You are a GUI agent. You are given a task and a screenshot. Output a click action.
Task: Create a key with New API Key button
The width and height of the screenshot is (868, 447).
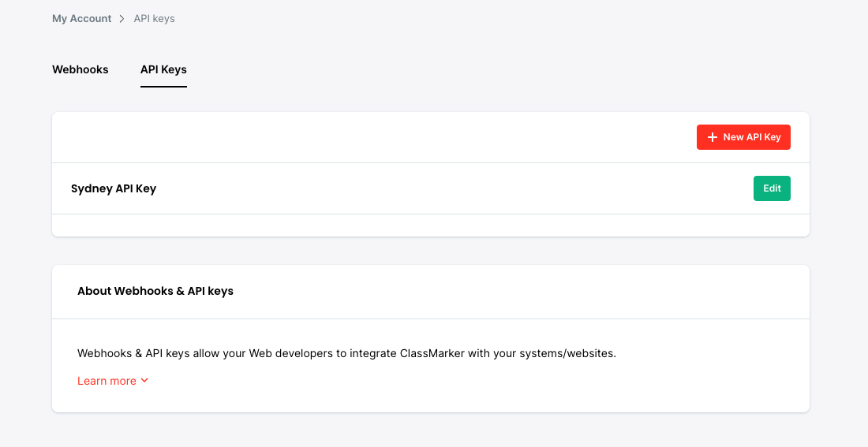coord(743,137)
